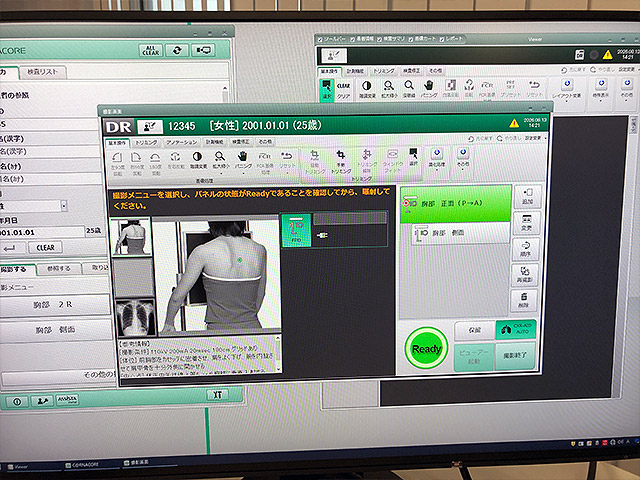640x480 pixels.
Task: Open the image processing dropdown in DR toolbar
Action: pyautogui.click(x=436, y=160)
